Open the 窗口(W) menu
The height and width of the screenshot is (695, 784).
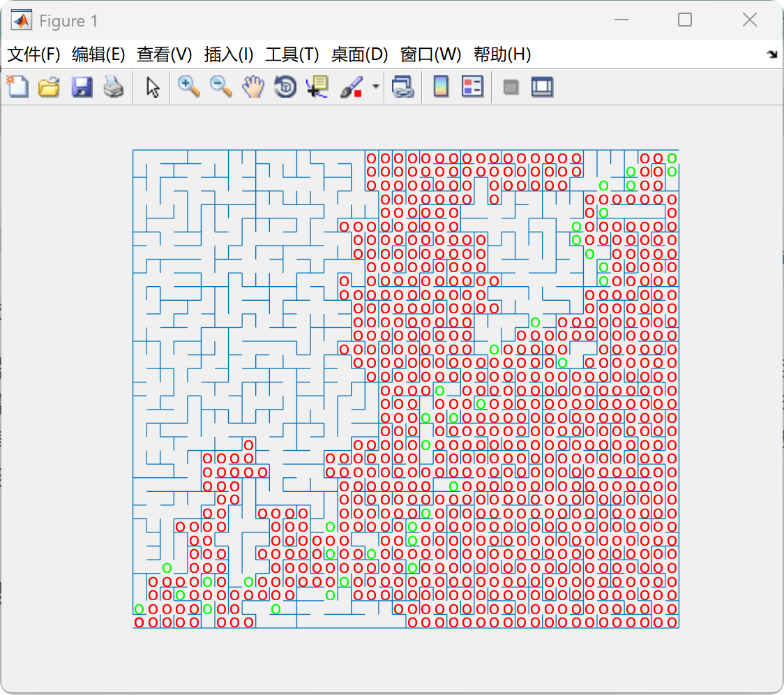pyautogui.click(x=430, y=54)
